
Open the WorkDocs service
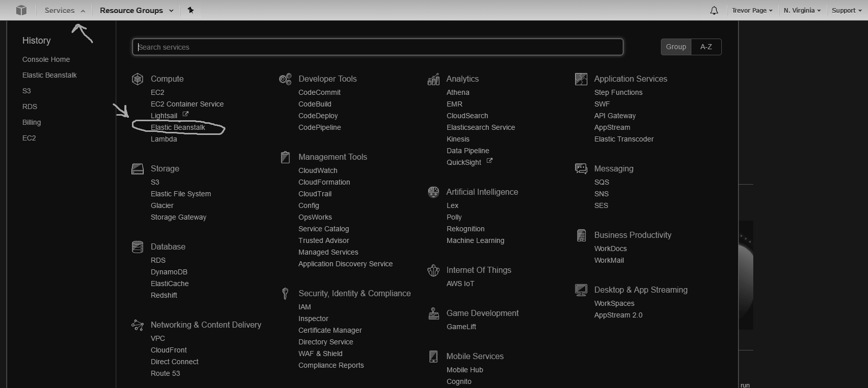coord(610,249)
